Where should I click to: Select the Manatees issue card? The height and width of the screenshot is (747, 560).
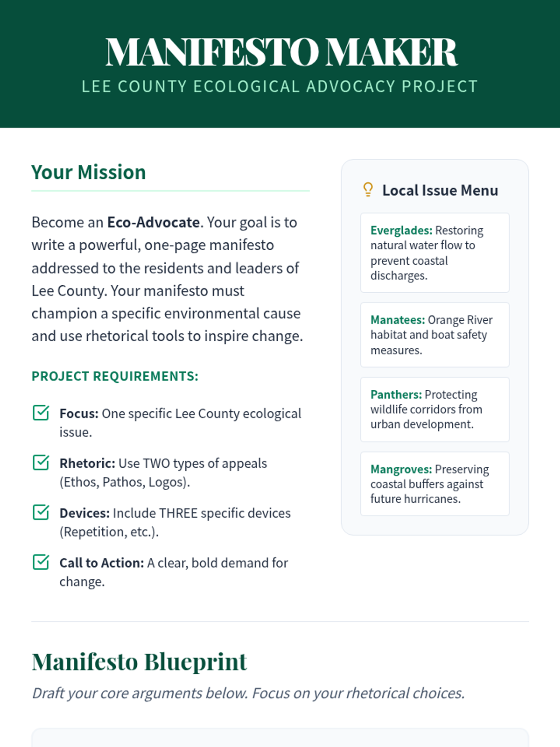tap(434, 335)
